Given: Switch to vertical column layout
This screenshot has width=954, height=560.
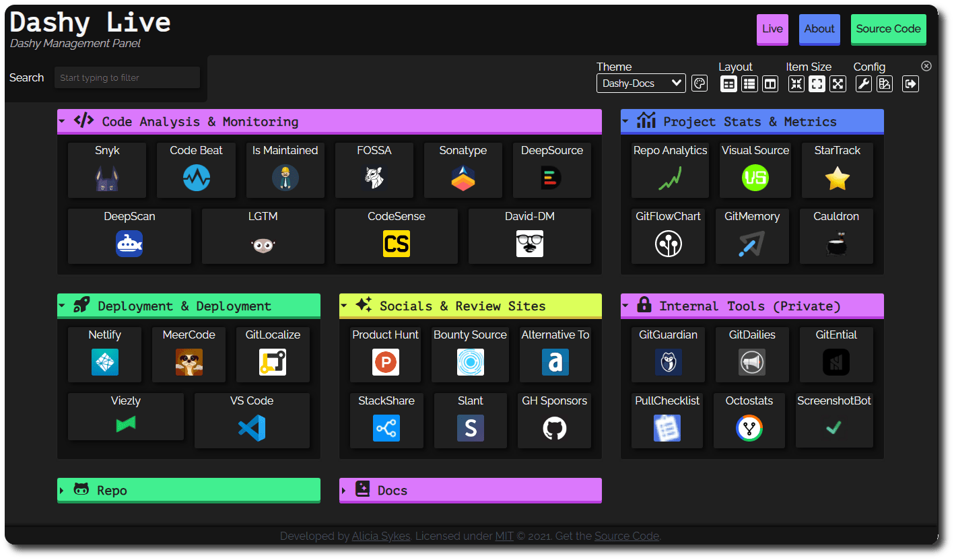Looking at the screenshot, I should click(x=770, y=83).
